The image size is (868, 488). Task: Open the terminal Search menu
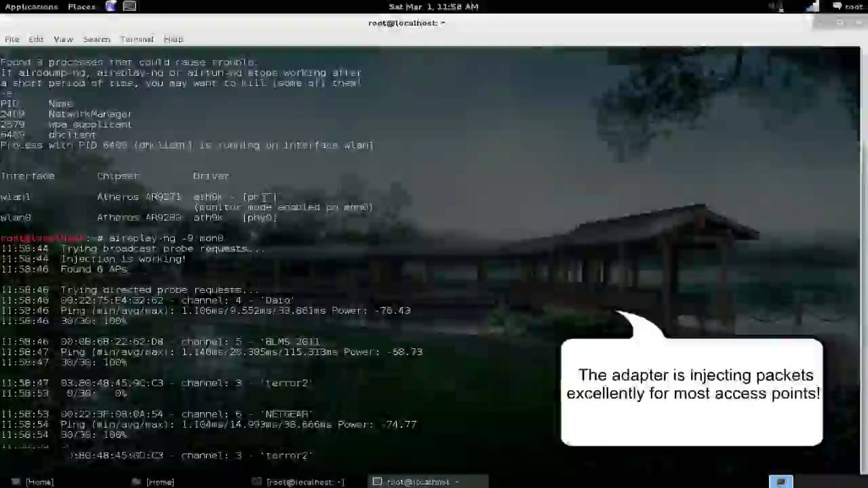(96, 39)
